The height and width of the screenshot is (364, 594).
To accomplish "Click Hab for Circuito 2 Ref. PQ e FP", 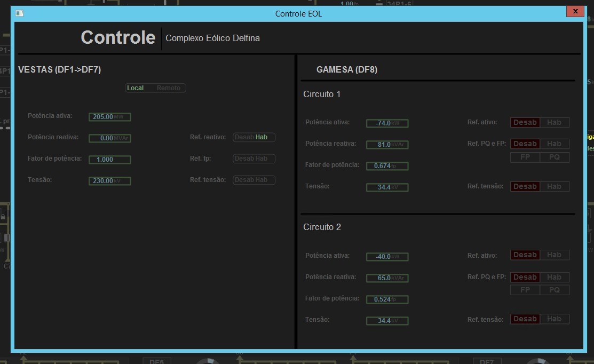I will (554, 277).
